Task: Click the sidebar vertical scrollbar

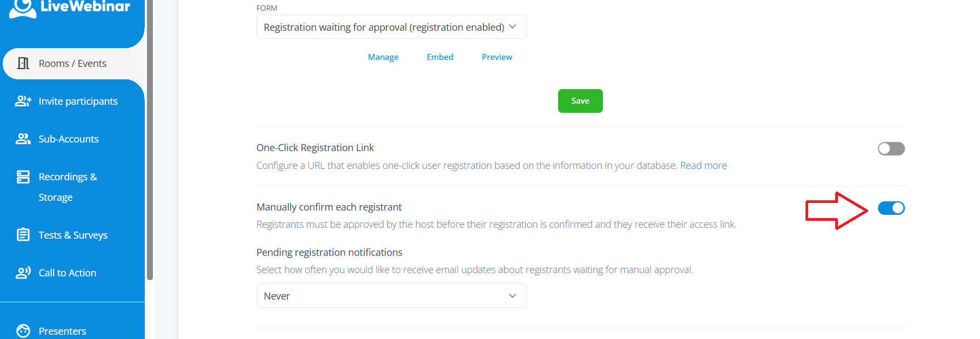Action: 150,140
